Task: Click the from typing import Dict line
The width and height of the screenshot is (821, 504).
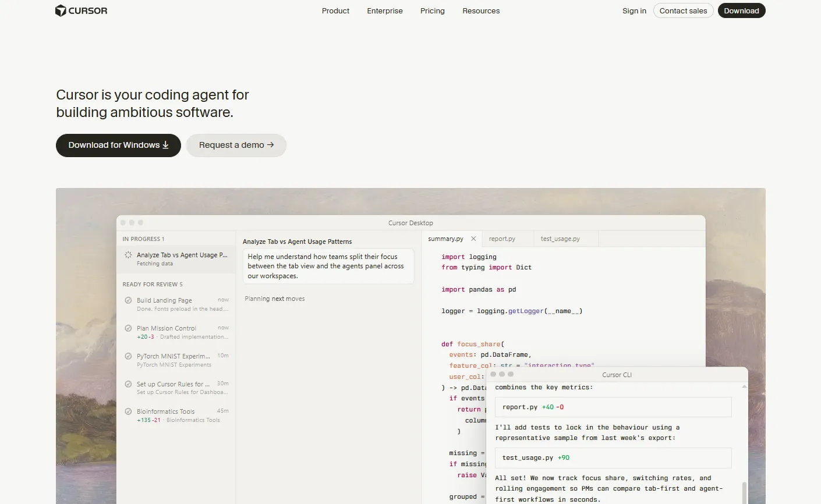Action: [486, 268]
